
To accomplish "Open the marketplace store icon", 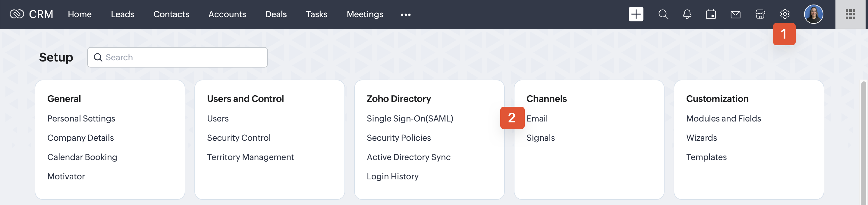I will click(760, 14).
